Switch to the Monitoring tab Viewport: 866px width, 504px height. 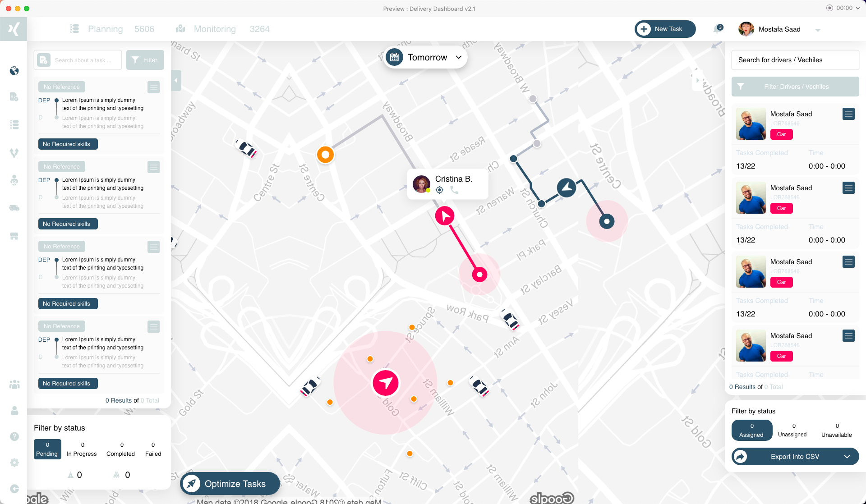click(214, 29)
